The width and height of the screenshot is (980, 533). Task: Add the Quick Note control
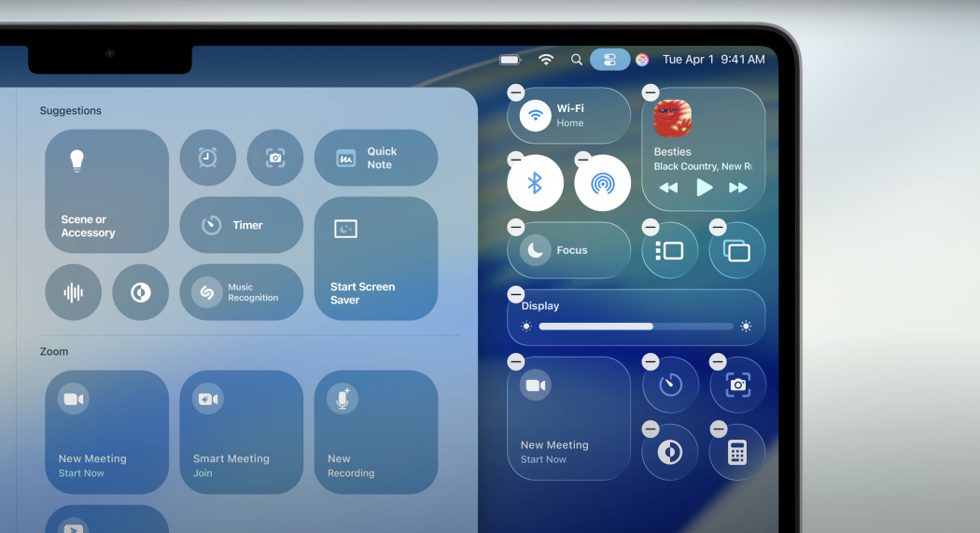coord(375,158)
